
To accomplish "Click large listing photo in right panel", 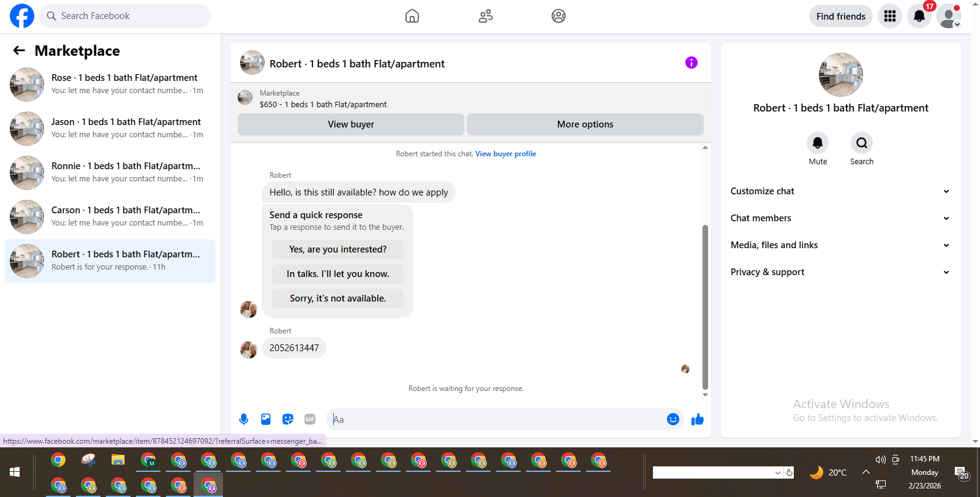I will tap(841, 75).
